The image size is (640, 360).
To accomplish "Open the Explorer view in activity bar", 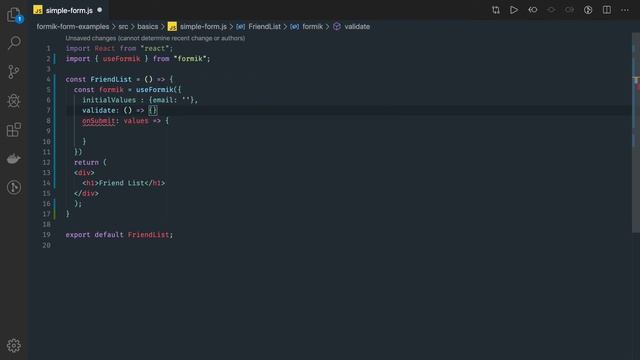I will tap(14, 15).
